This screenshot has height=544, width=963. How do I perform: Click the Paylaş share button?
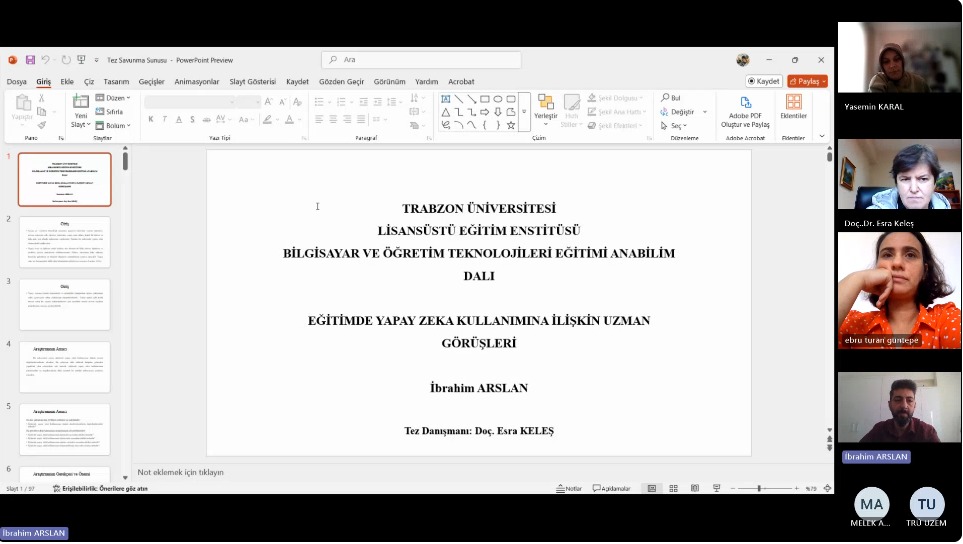pyautogui.click(x=808, y=81)
